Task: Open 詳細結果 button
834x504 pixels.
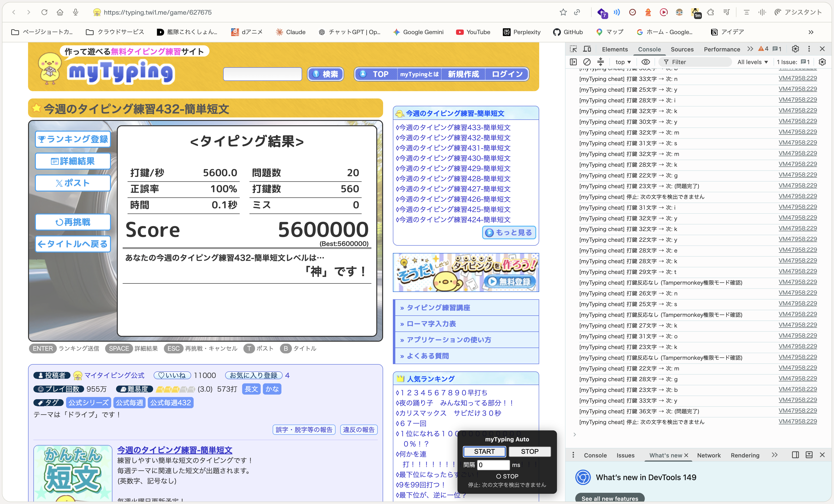Action: coord(73,161)
